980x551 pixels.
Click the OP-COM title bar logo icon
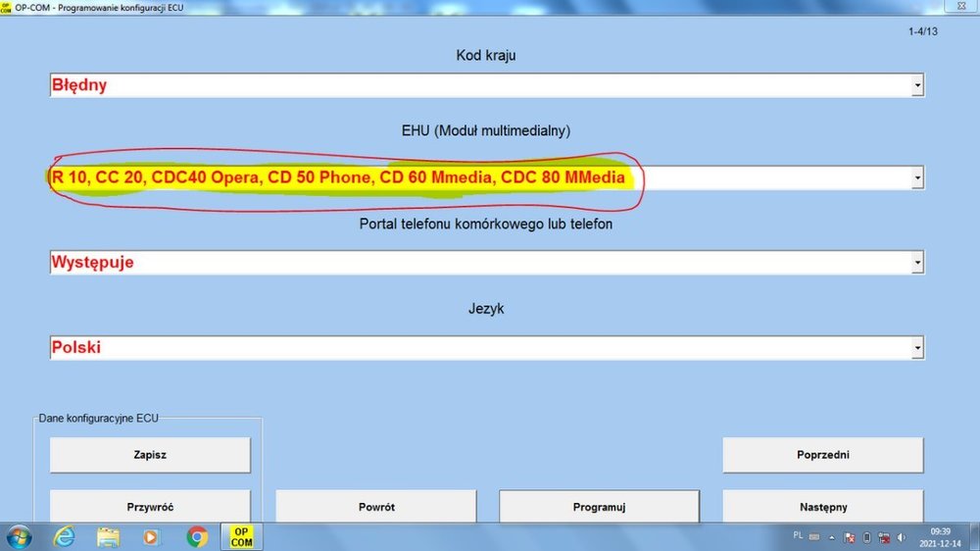point(7,7)
